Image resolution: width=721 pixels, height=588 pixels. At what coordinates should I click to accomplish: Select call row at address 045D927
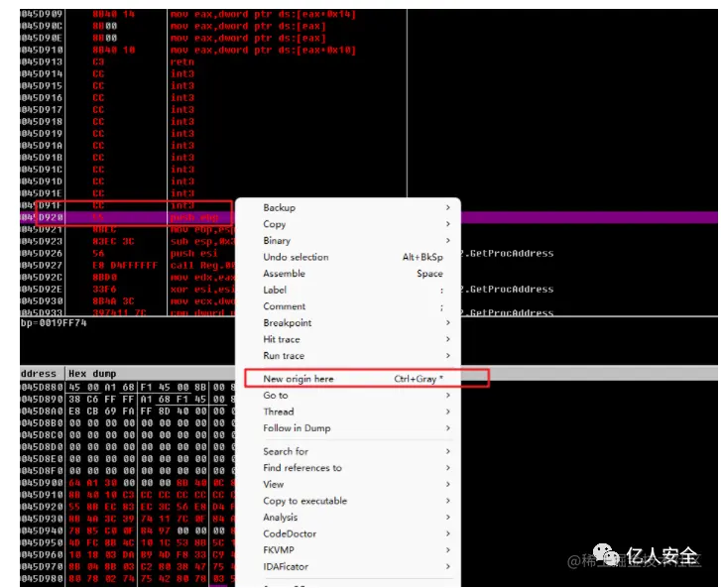click(127, 266)
